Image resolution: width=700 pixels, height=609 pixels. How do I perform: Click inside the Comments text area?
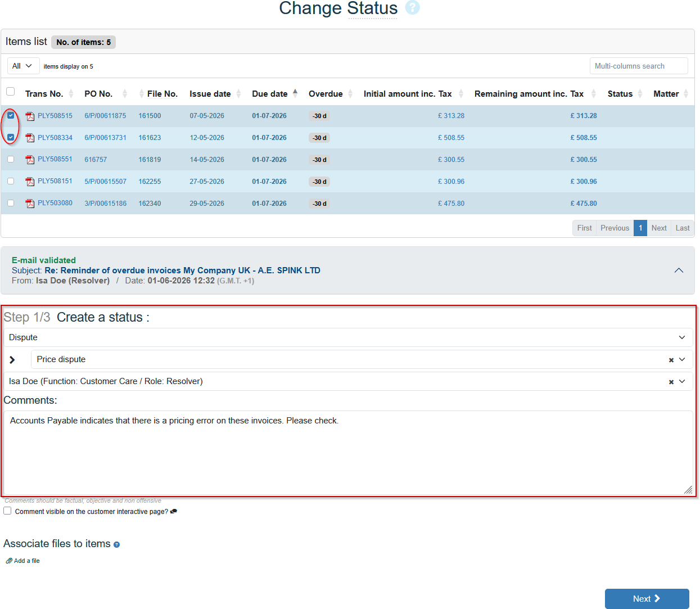348,453
